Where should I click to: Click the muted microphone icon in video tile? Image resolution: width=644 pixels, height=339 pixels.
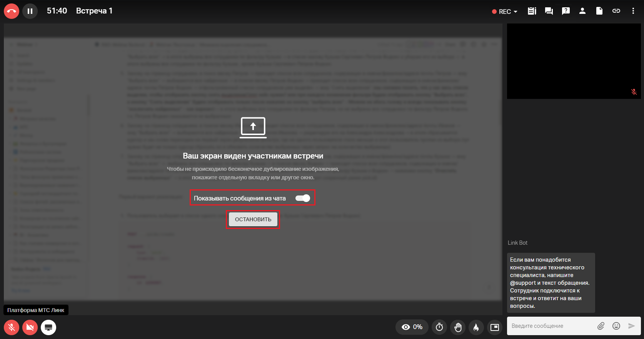[634, 92]
